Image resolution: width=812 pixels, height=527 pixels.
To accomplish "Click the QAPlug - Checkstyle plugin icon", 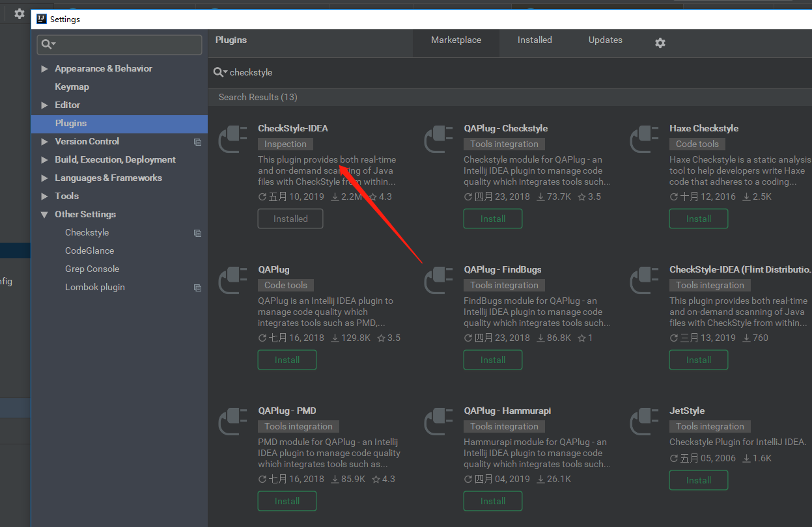I will (x=438, y=139).
